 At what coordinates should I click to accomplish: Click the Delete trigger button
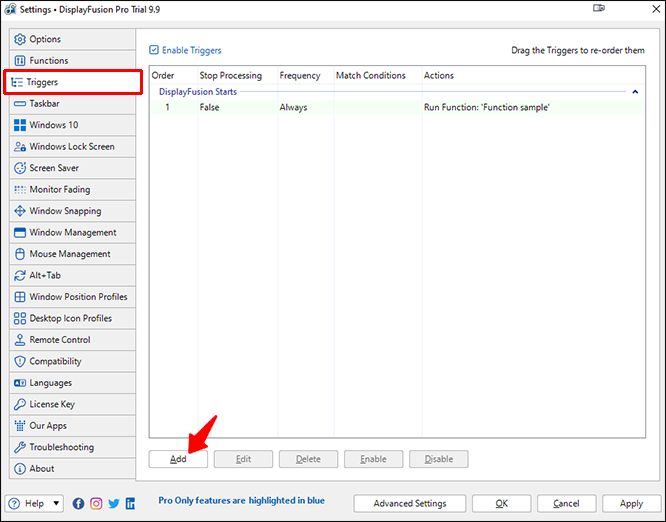(x=308, y=459)
